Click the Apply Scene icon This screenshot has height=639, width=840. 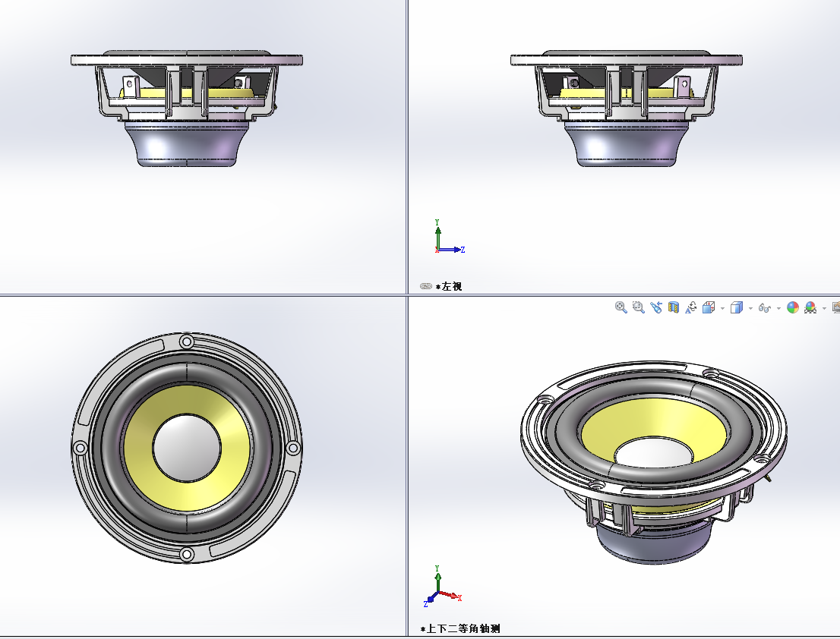coord(810,307)
